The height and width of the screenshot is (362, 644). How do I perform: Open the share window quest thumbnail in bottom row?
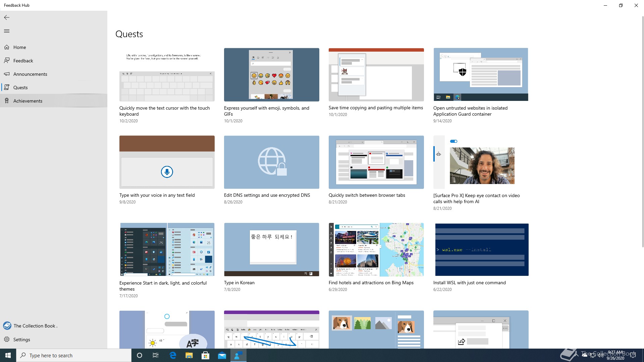(481, 329)
